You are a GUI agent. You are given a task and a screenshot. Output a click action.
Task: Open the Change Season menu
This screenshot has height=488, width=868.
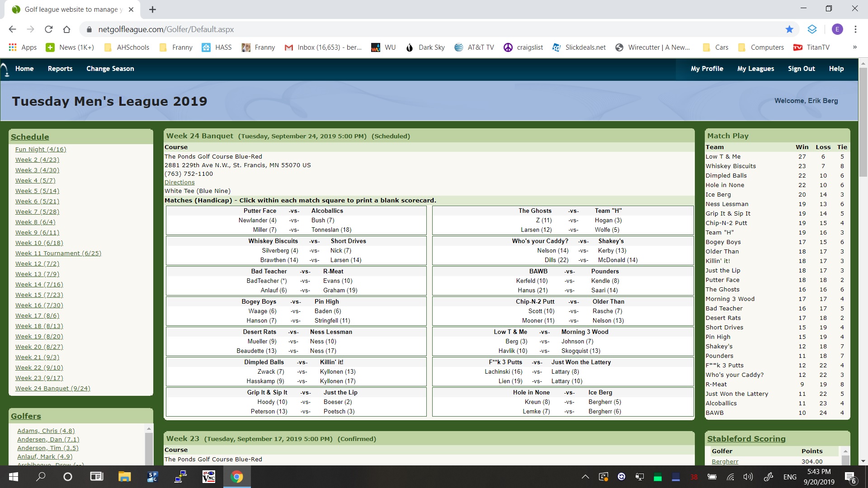coord(110,69)
